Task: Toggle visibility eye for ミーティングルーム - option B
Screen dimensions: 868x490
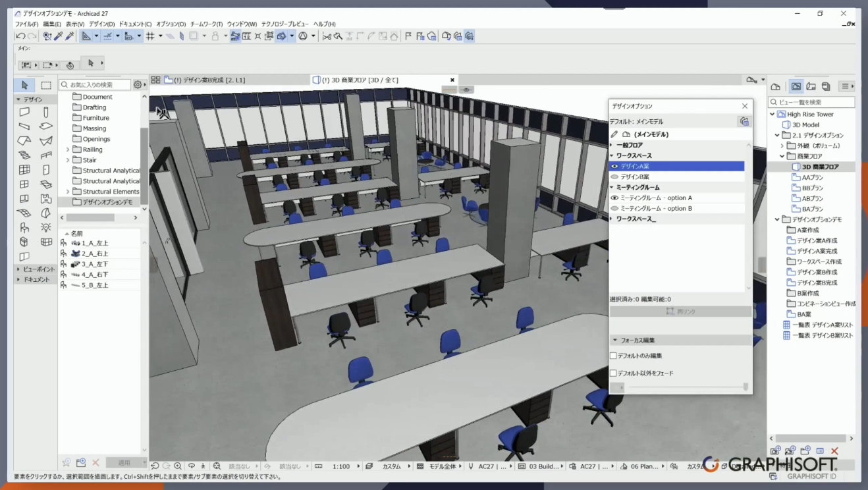Action: coord(614,209)
